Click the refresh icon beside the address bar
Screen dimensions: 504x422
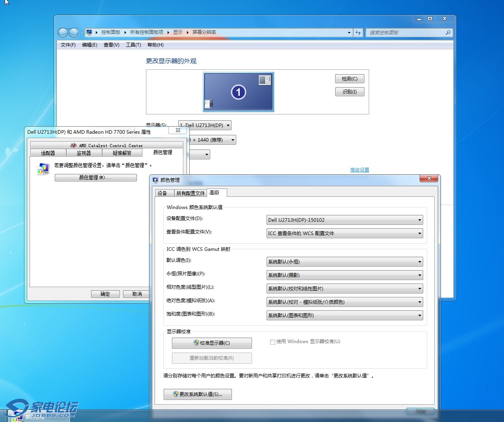coord(358,33)
